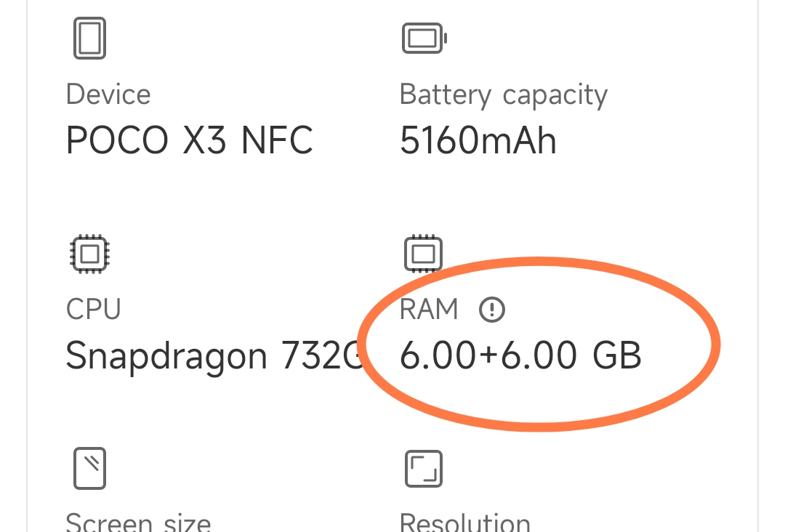Click the right border line of specs card

pos(758,266)
